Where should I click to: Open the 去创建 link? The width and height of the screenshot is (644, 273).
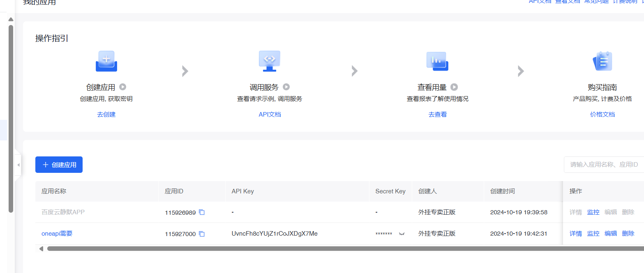[106, 115]
